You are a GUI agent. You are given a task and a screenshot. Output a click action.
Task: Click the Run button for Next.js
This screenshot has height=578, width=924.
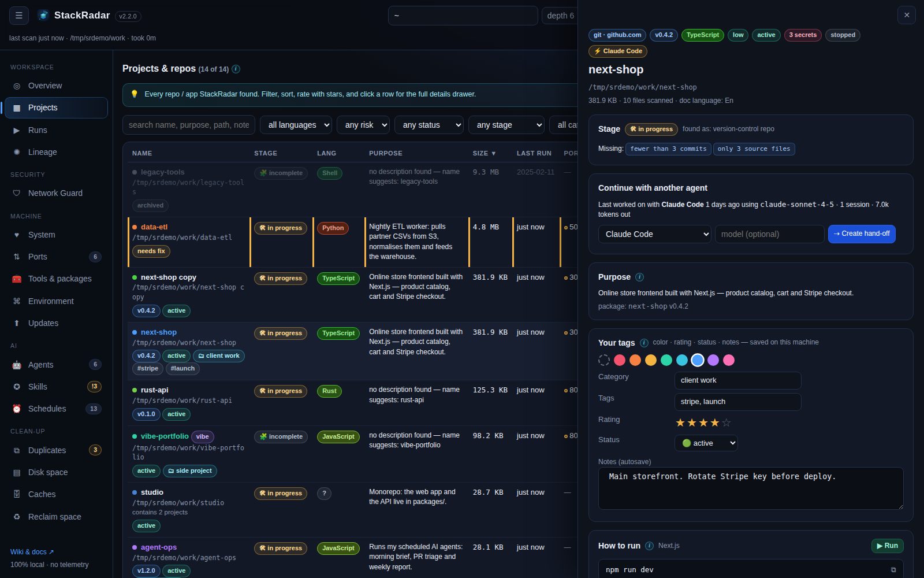pyautogui.click(x=887, y=546)
